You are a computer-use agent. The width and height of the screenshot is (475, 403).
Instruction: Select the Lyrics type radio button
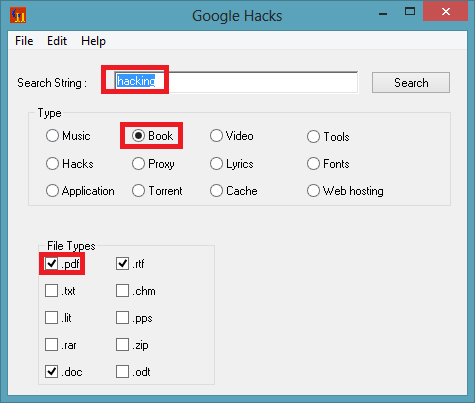pos(216,164)
